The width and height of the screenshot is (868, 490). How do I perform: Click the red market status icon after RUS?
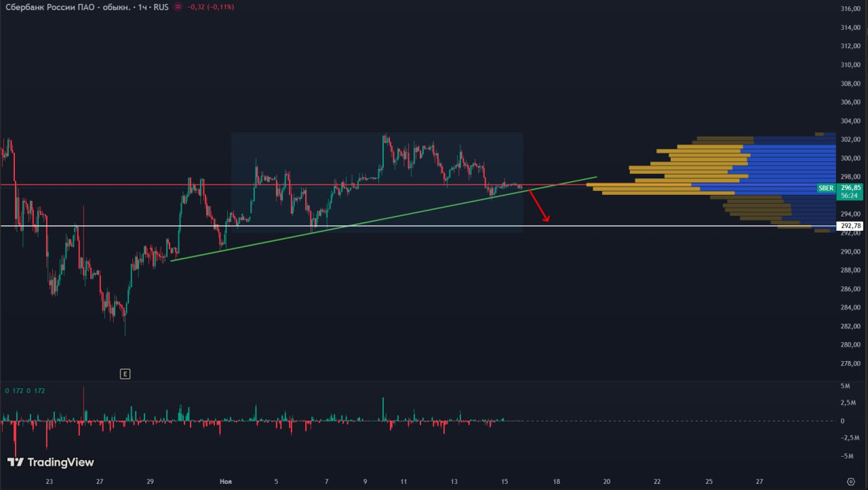pyautogui.click(x=178, y=7)
